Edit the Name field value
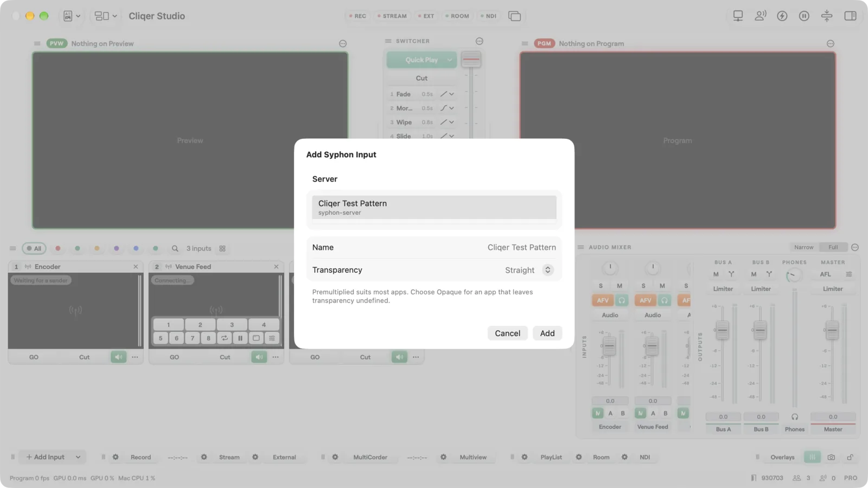 tap(521, 247)
